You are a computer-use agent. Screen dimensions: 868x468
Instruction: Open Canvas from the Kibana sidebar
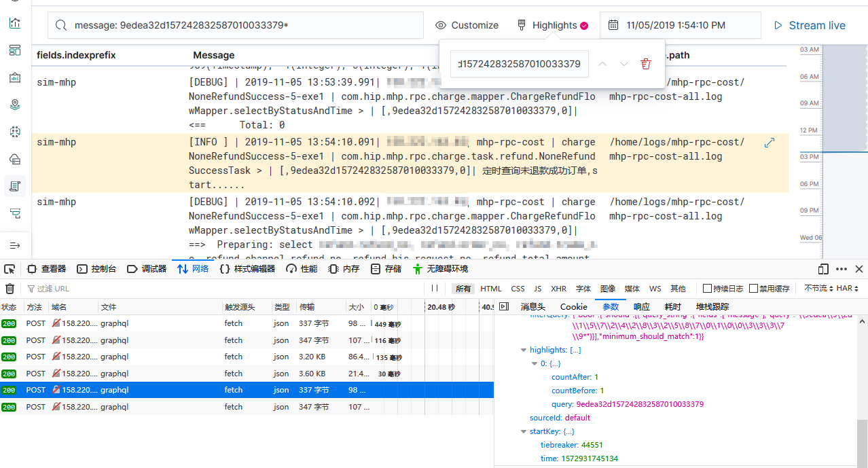(x=15, y=77)
